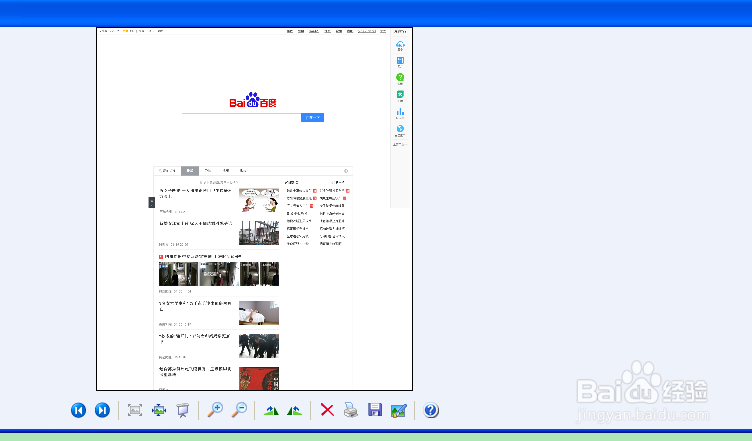Save a copy using the floppy disk icon
The width and height of the screenshot is (752, 441).
[375, 410]
